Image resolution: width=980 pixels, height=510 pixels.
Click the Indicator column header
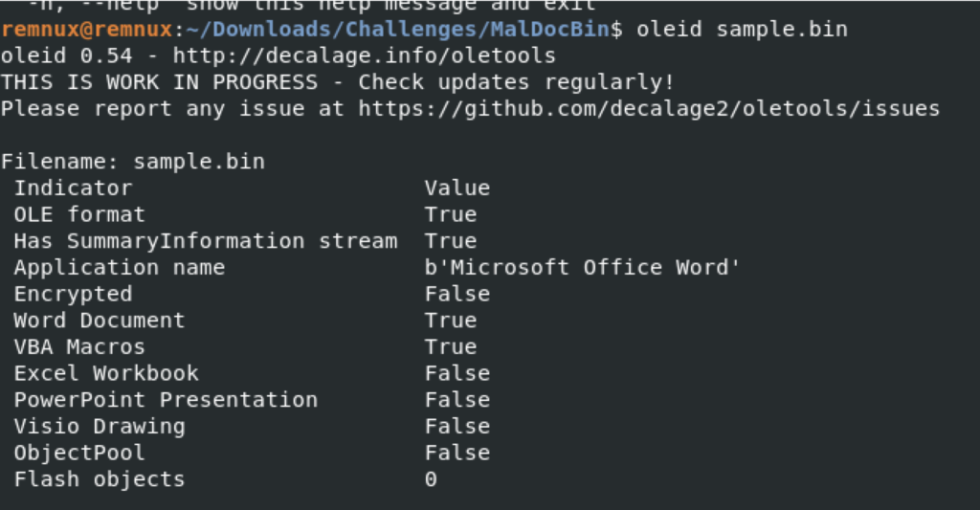point(73,188)
